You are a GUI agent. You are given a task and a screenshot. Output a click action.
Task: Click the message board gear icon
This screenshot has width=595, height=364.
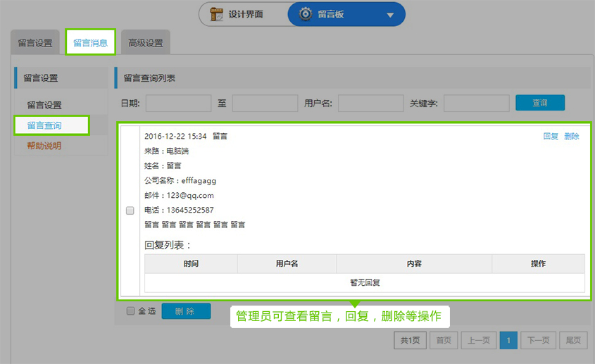point(306,14)
